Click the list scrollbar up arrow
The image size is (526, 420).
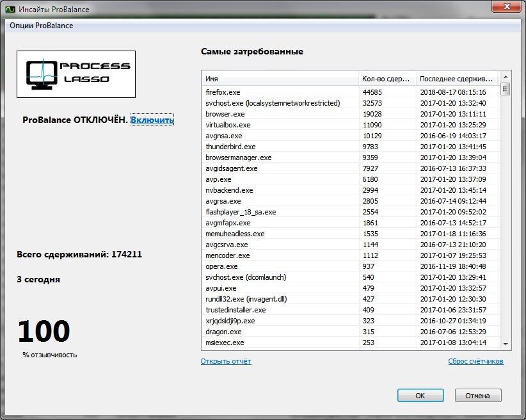[x=505, y=77]
